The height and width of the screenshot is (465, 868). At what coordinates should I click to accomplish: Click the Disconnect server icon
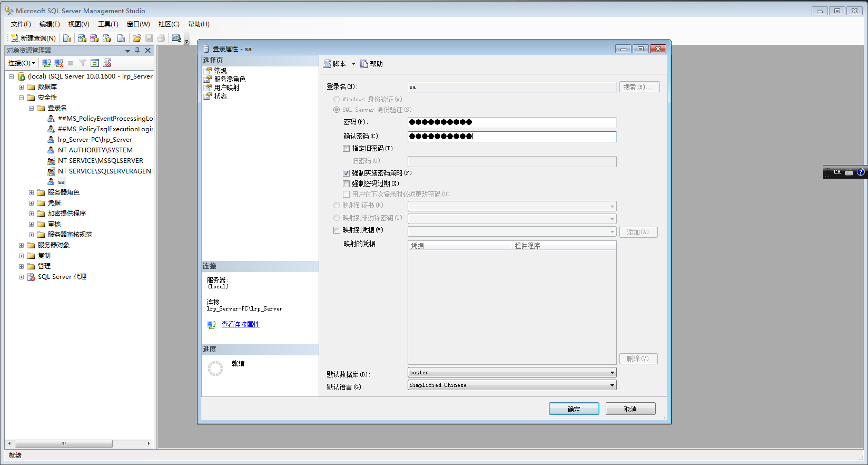(x=58, y=63)
